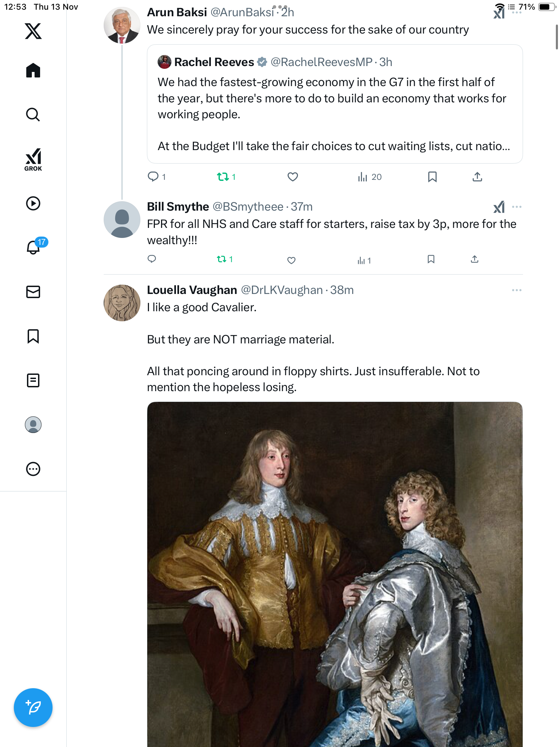Click the compose new post button
Image resolution: width=560 pixels, height=747 pixels.
(33, 708)
